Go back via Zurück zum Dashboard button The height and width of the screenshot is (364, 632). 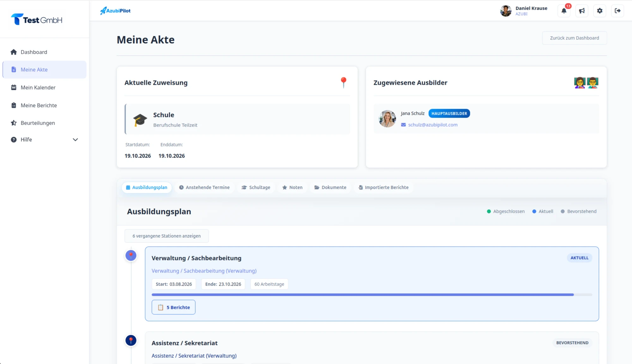pos(574,38)
